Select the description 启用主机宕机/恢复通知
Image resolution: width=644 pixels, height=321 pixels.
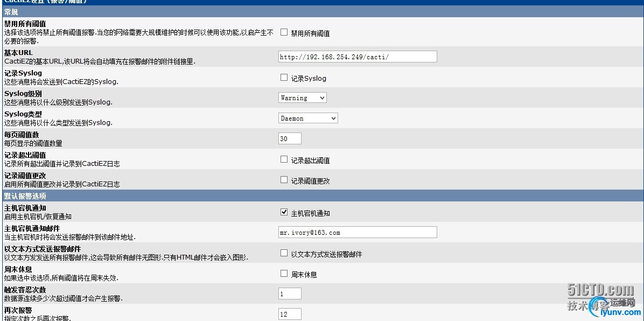(x=38, y=216)
